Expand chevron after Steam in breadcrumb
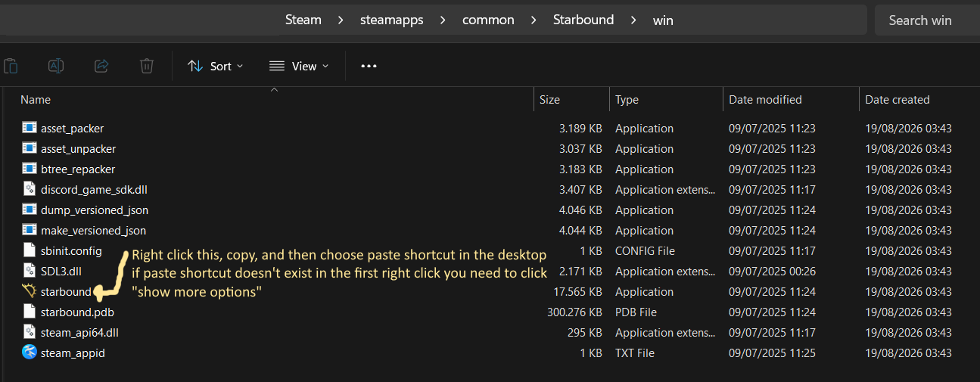 [x=341, y=20]
